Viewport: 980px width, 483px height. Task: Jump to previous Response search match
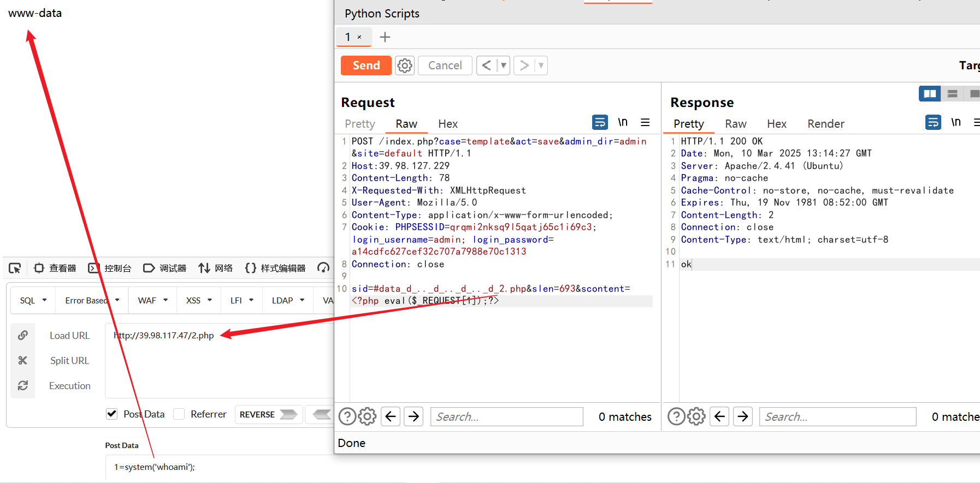click(719, 416)
